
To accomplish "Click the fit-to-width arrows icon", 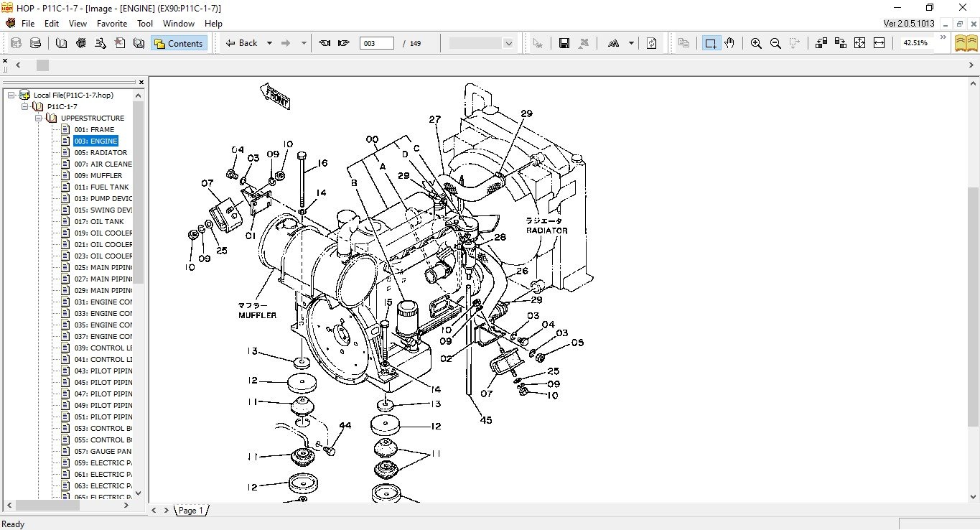I will point(879,43).
